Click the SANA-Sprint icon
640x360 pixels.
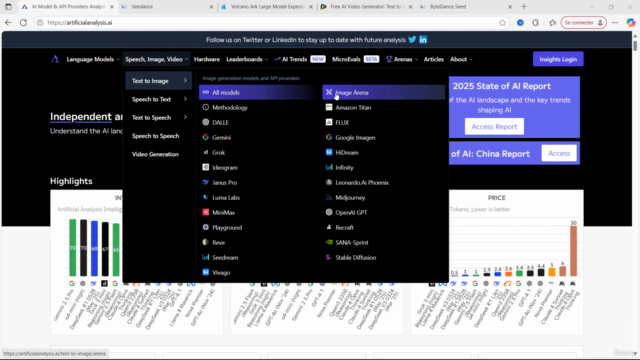pyautogui.click(x=329, y=242)
